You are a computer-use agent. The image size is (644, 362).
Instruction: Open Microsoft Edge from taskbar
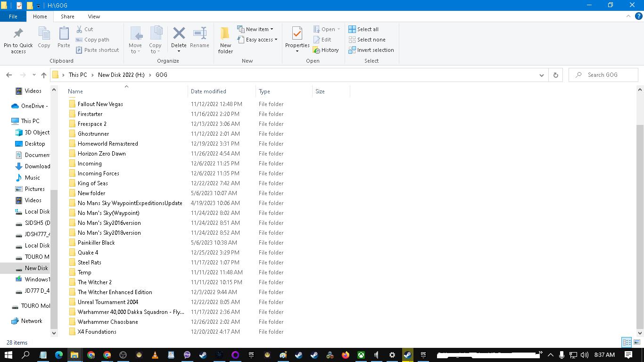(x=59, y=355)
